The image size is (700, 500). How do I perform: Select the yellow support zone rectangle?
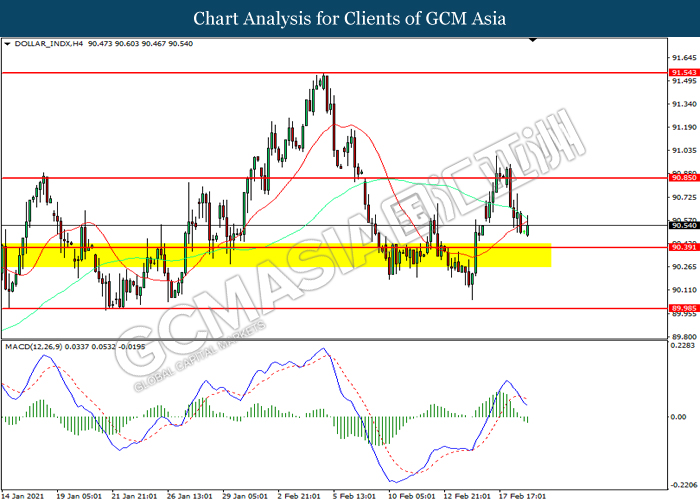coord(276,255)
